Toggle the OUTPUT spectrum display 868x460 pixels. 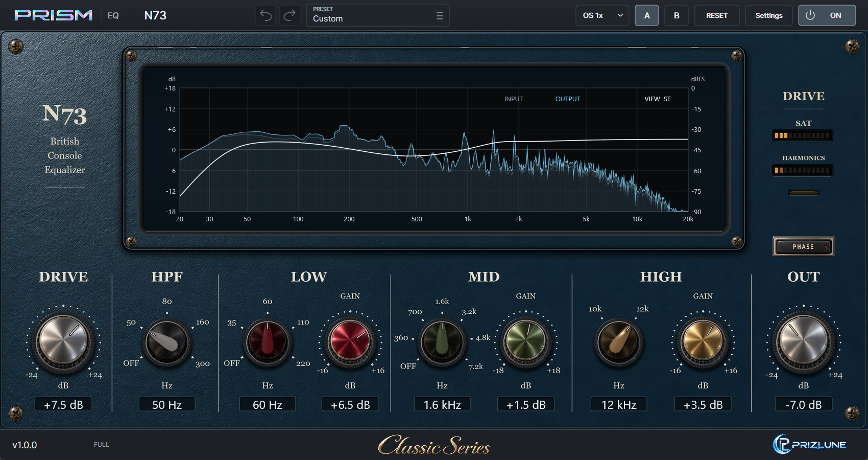click(568, 99)
